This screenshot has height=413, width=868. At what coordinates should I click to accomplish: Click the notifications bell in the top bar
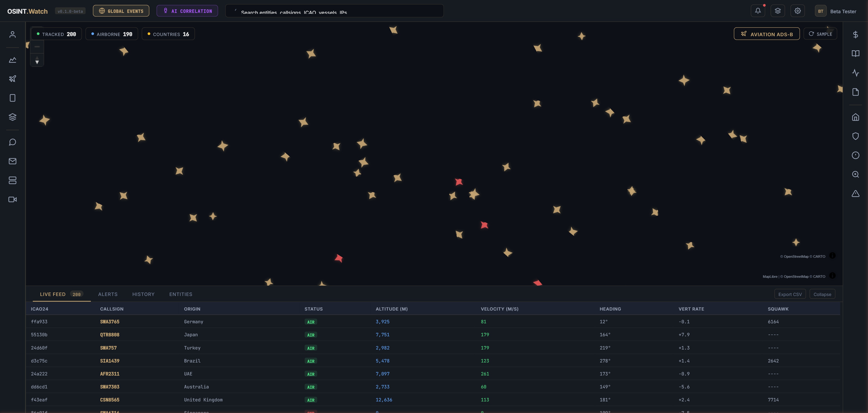(x=758, y=10)
